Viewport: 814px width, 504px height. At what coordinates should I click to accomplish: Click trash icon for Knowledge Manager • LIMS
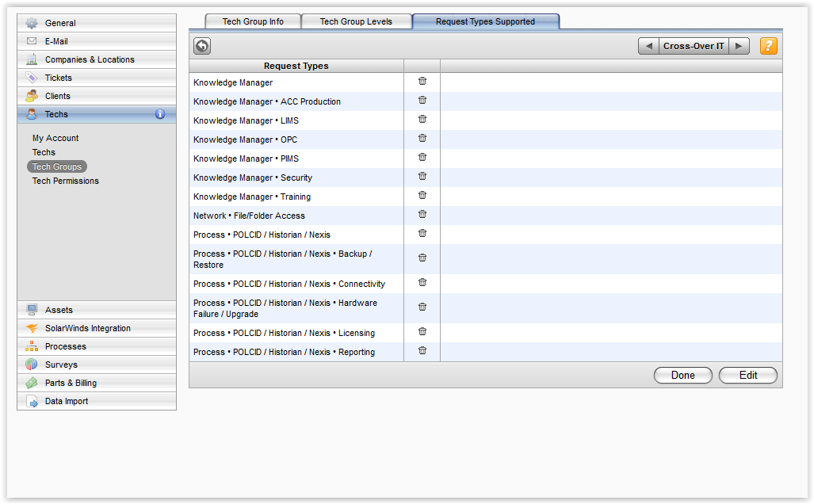click(422, 120)
